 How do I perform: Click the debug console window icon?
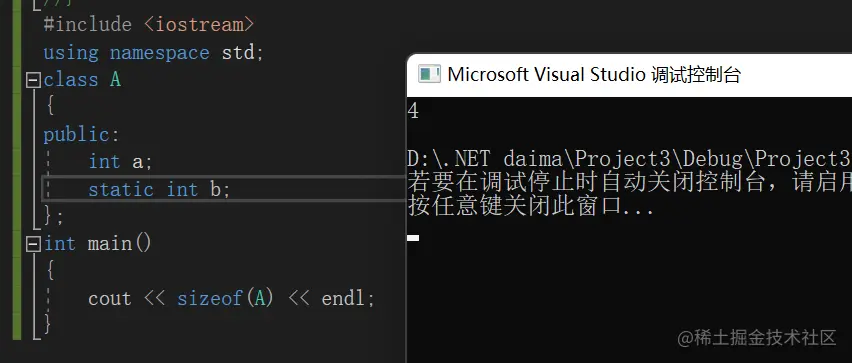(x=429, y=74)
